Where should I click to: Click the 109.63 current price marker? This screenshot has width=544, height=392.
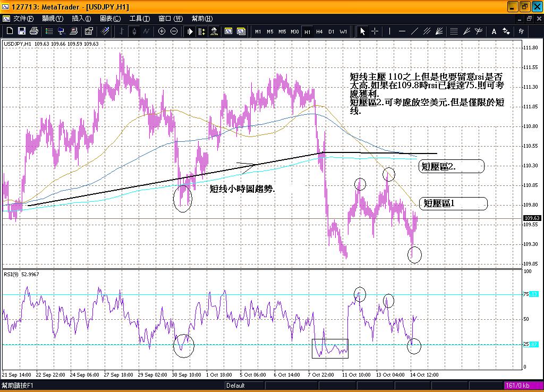coord(532,218)
